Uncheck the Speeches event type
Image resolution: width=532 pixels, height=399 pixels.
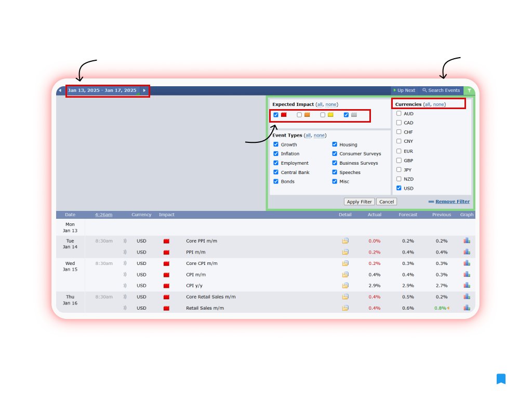coord(335,172)
